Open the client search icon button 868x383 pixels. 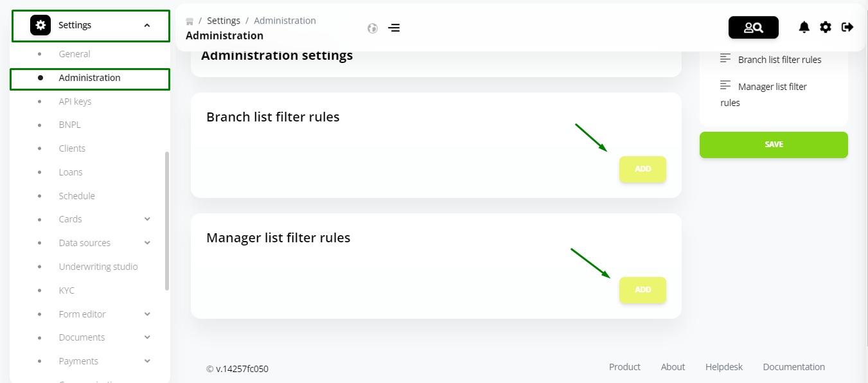[753, 28]
